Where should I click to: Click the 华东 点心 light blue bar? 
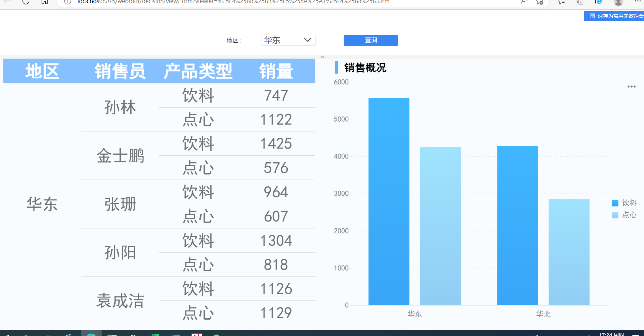click(x=440, y=226)
